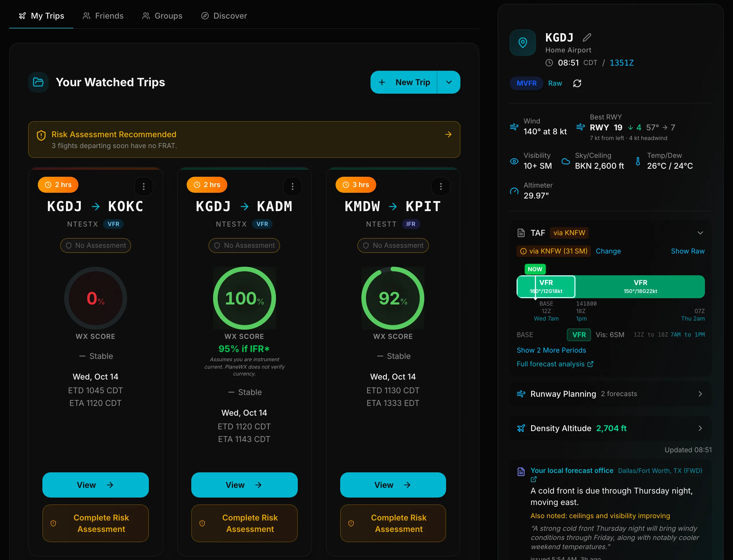Click the 1351Z Zulu time

coord(621,63)
